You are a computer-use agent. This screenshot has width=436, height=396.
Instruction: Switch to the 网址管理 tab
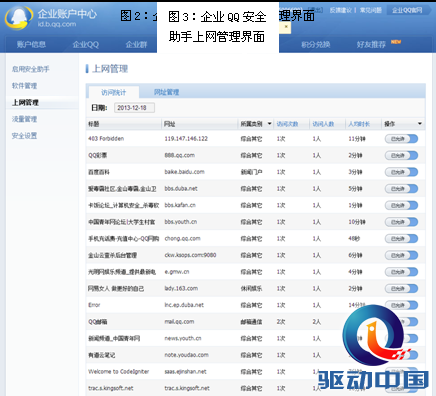click(166, 92)
